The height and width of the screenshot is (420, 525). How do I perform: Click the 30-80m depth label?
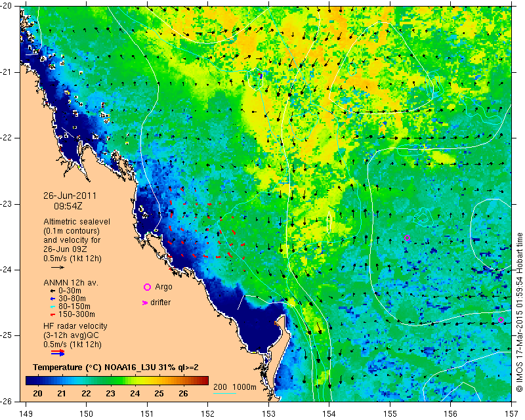tap(72, 299)
